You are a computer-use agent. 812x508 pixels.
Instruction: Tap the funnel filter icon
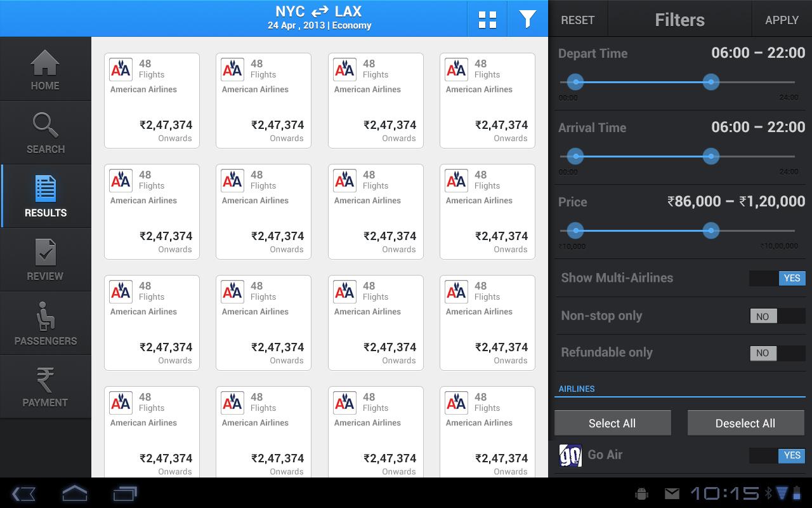528,20
